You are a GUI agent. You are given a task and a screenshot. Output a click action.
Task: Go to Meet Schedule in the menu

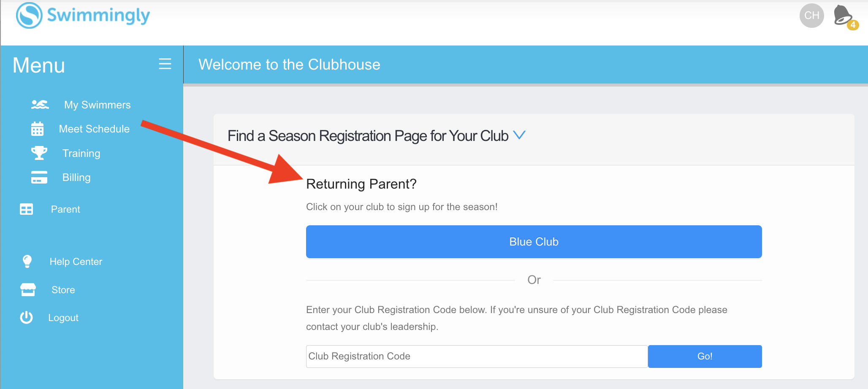pyautogui.click(x=94, y=129)
